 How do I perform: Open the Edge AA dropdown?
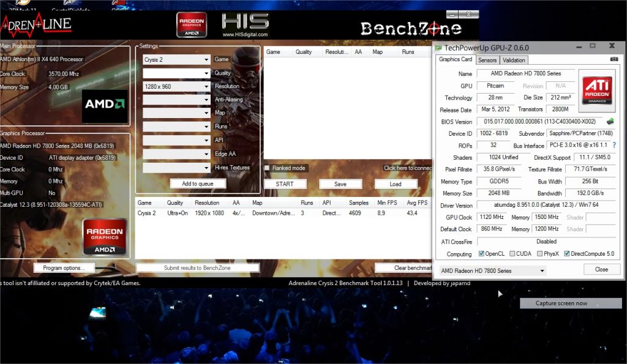point(176,154)
